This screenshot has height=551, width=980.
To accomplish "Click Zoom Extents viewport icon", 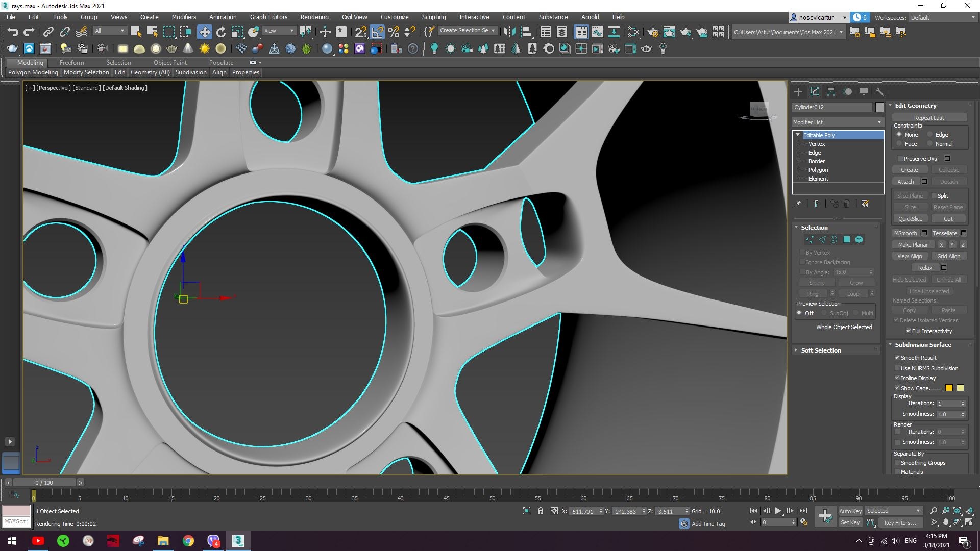I will click(x=958, y=511).
